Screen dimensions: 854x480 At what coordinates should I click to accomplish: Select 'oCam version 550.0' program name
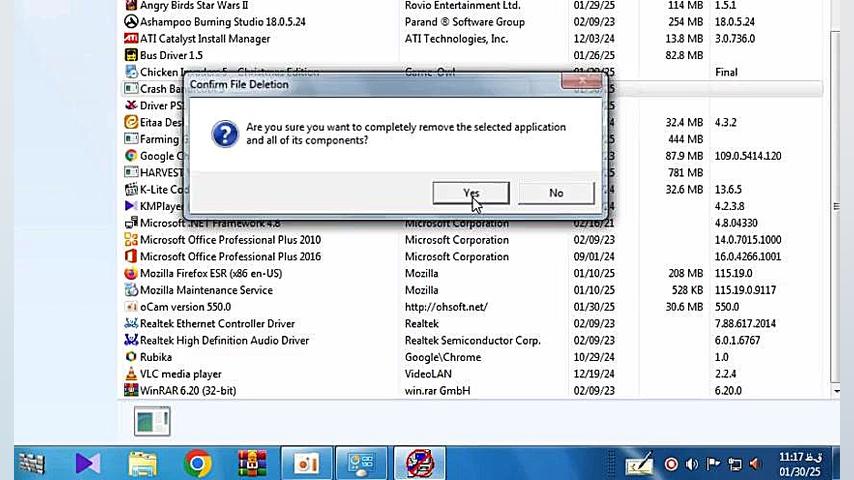pyautogui.click(x=185, y=307)
